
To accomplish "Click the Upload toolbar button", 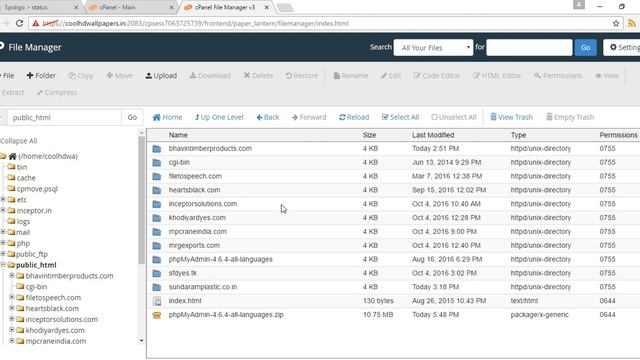I will point(161,76).
